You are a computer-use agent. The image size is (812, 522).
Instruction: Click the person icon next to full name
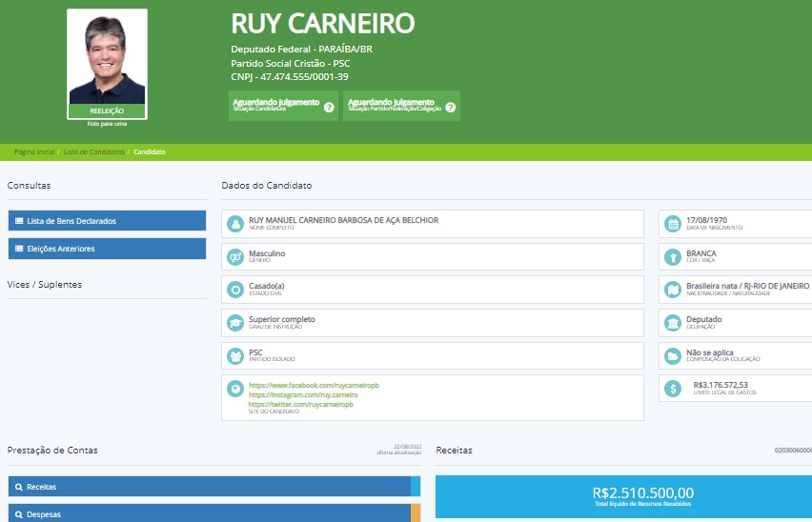point(234,224)
